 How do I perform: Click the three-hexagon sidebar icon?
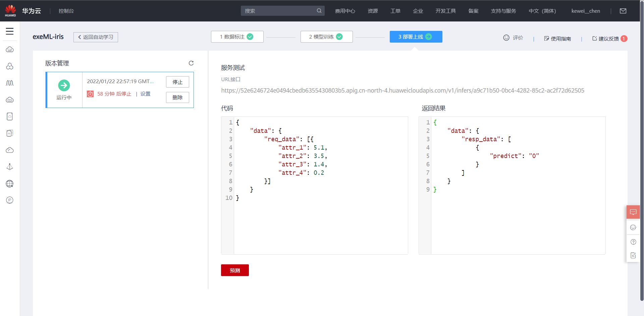tap(10, 66)
